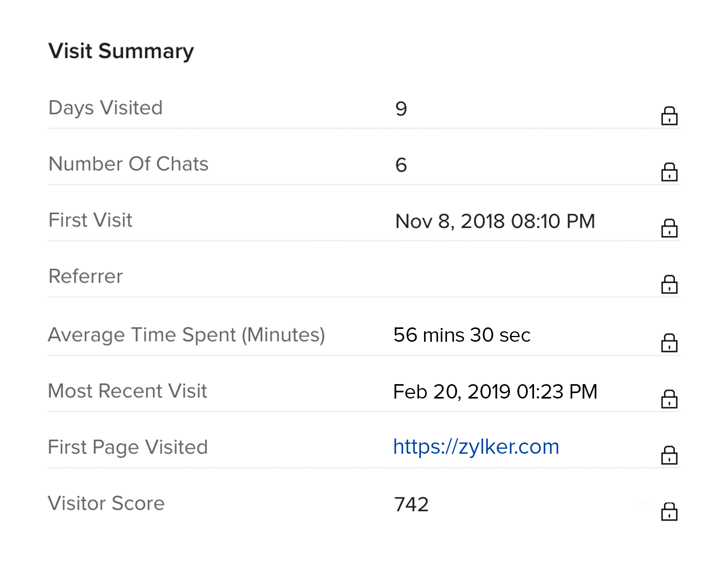Open the https://zylker.com link
Viewport: 728px width, 563px height.
pos(476,447)
